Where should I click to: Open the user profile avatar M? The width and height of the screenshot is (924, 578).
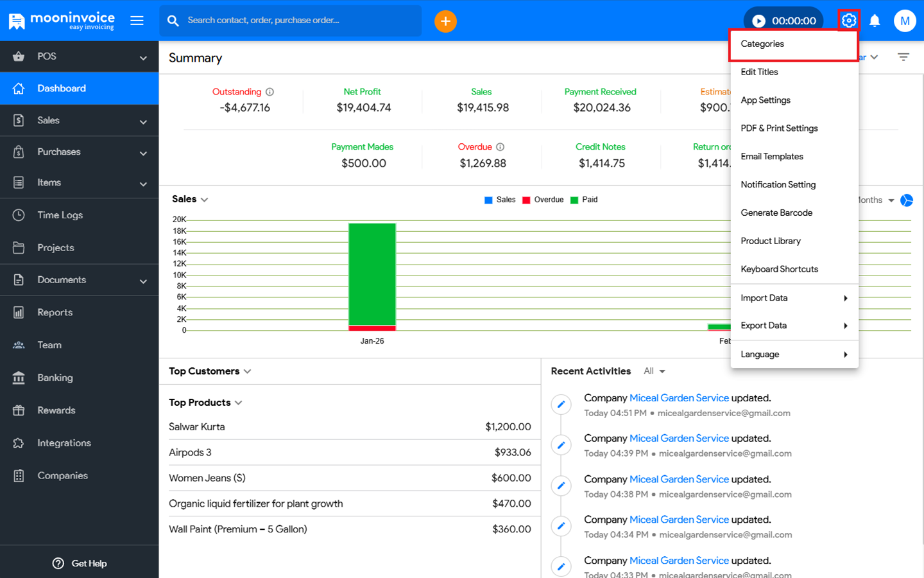click(905, 21)
